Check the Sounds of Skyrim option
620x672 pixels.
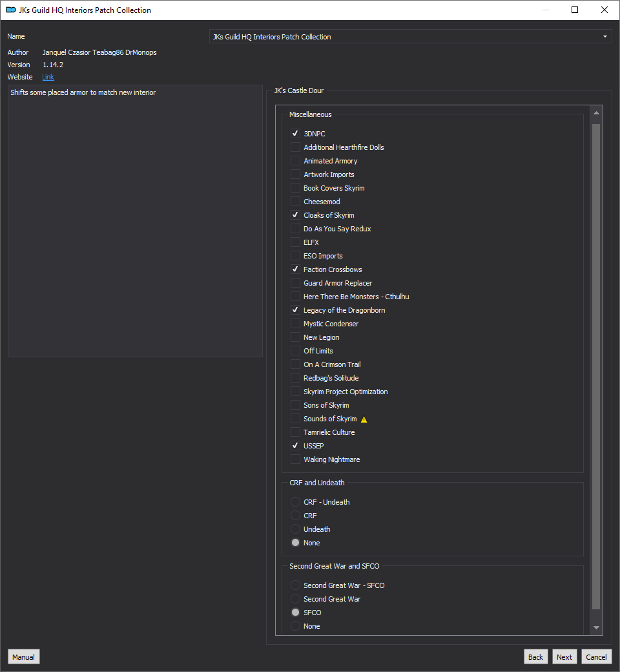click(x=295, y=419)
